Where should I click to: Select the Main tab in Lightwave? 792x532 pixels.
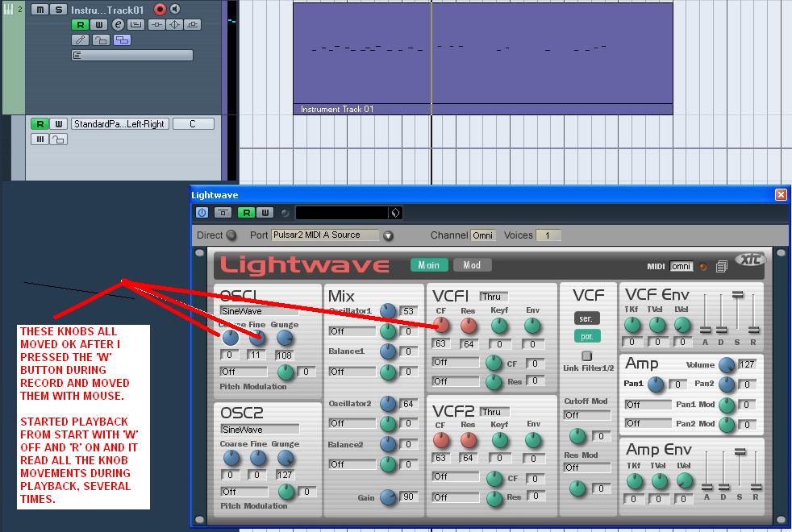coord(428,264)
